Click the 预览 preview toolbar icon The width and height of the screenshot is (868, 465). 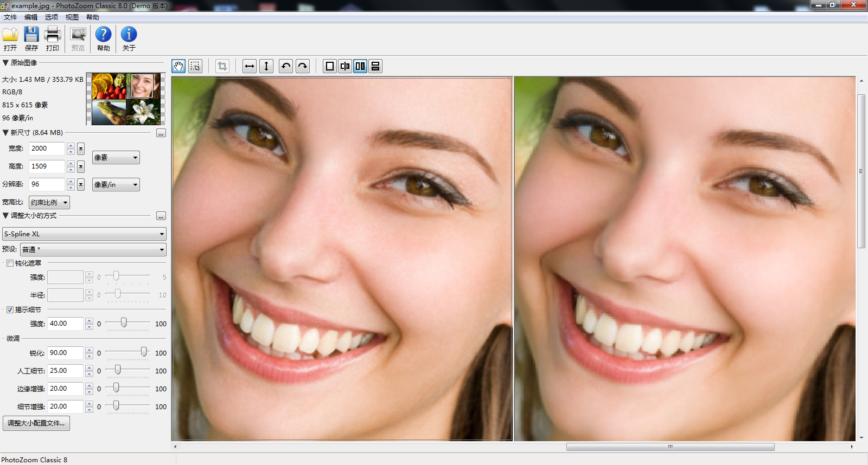[78, 38]
